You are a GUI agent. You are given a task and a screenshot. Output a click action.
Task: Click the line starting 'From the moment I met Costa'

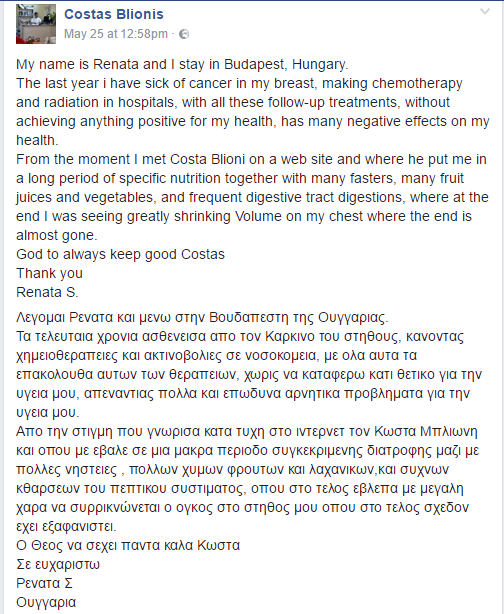tap(251, 159)
